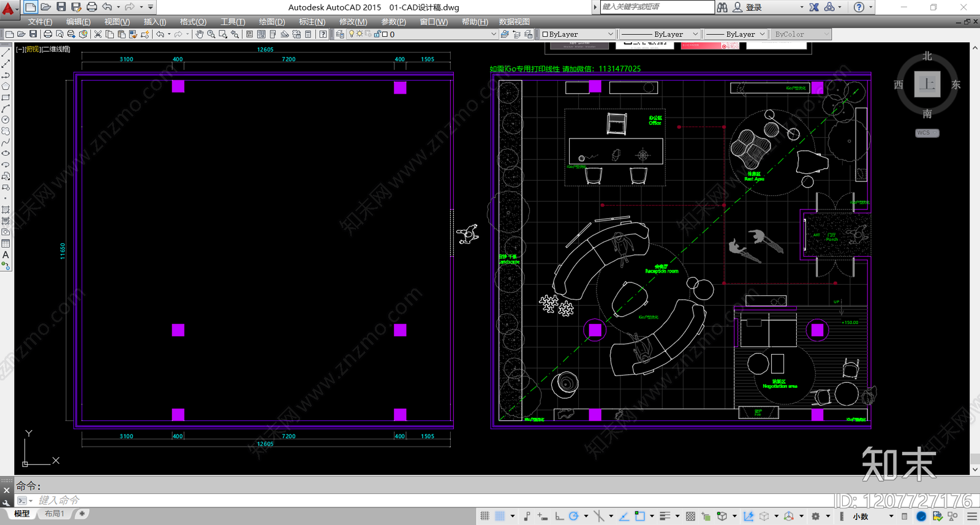Screen dimensions: 980x525
Task: Click the Autodesk Exchange X icon
Action: (814, 7)
